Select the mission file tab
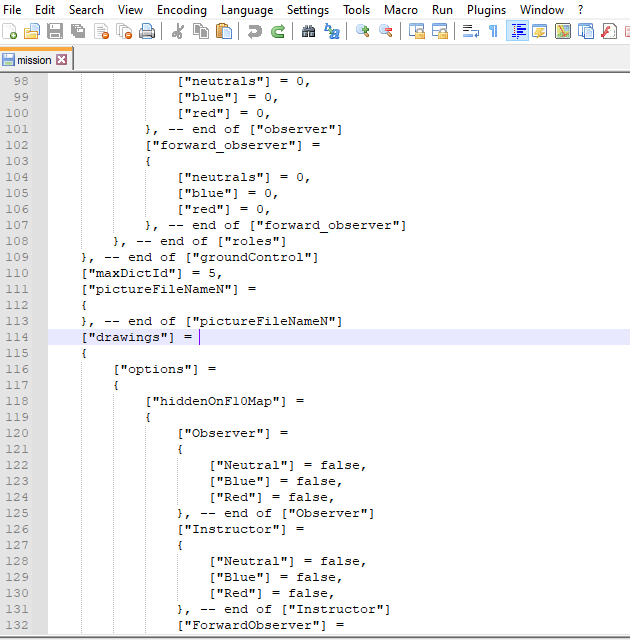 [x=34, y=60]
